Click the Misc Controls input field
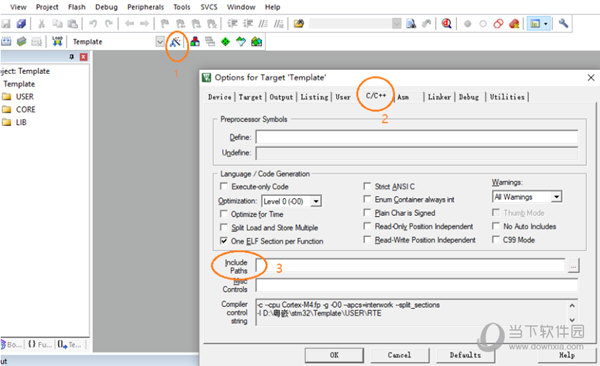This screenshot has height=366, width=600. coord(417,285)
